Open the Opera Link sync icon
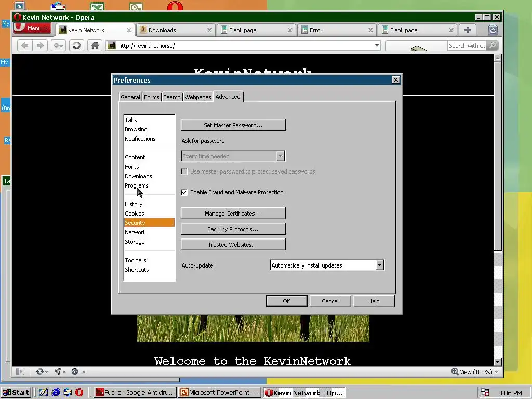 (x=39, y=371)
